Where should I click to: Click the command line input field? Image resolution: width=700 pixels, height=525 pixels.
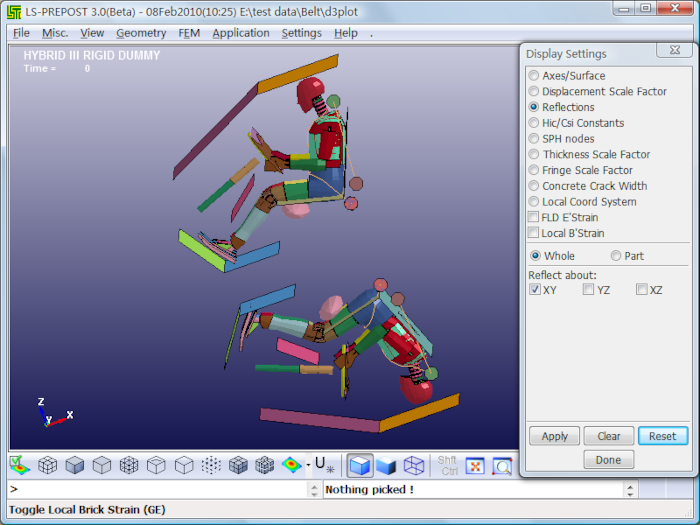[160, 489]
